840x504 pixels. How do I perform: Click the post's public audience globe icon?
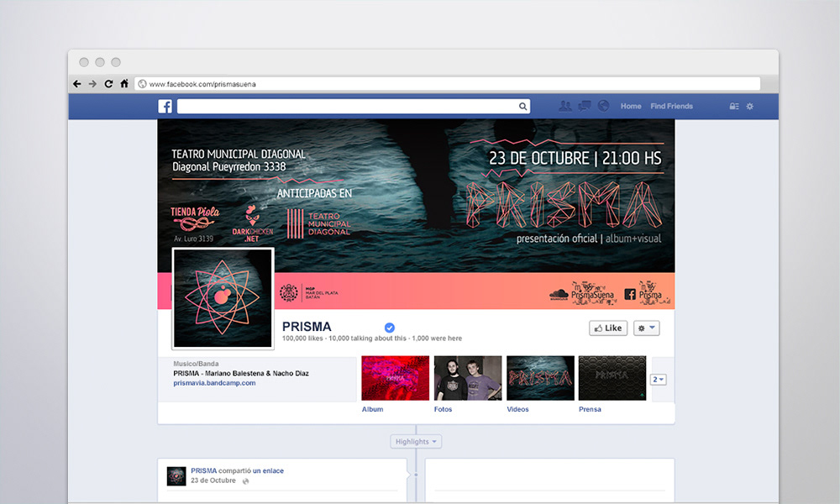(246, 481)
